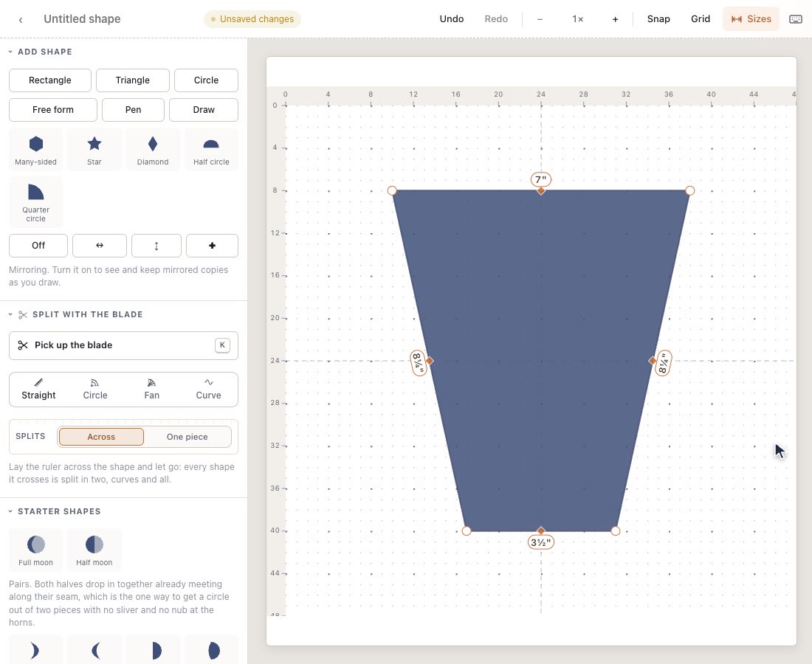Add a Rectangle shape

click(x=50, y=80)
